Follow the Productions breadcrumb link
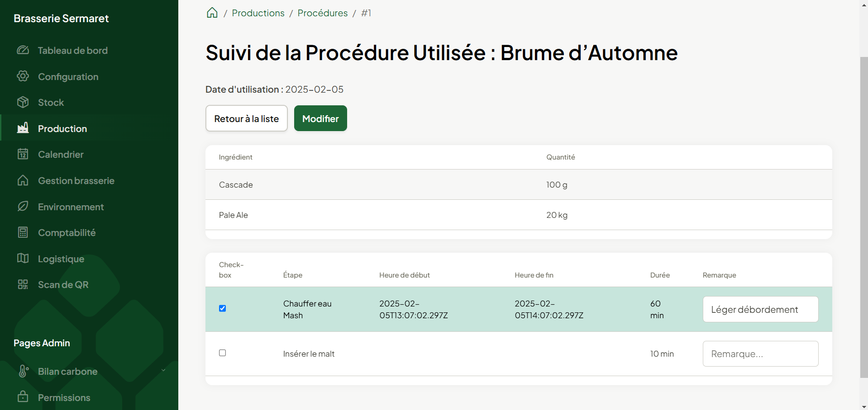 258,13
